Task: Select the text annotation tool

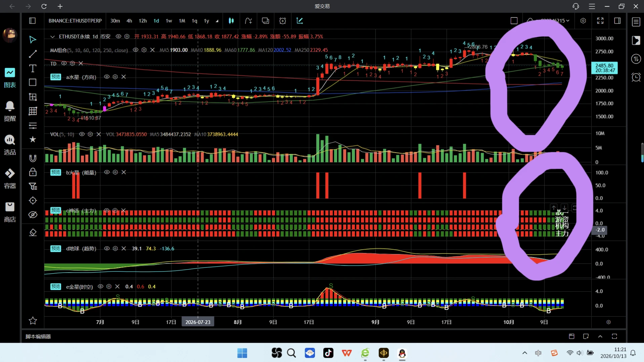Action: click(x=33, y=68)
